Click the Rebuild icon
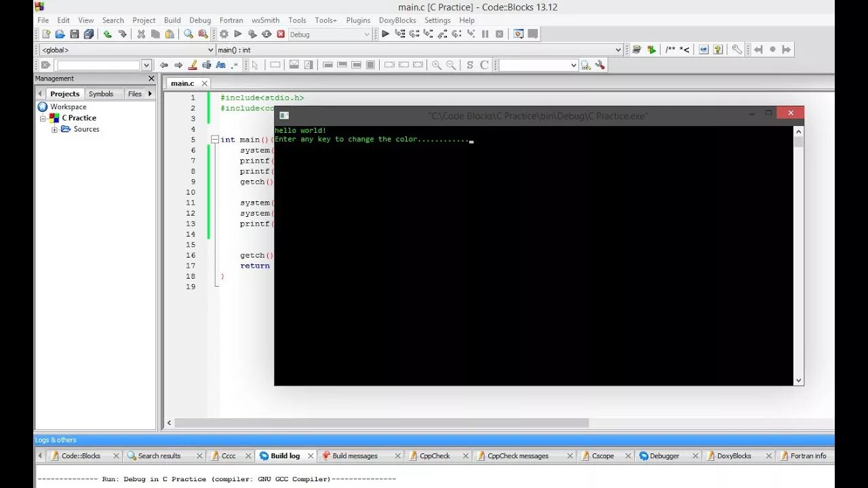 click(267, 34)
